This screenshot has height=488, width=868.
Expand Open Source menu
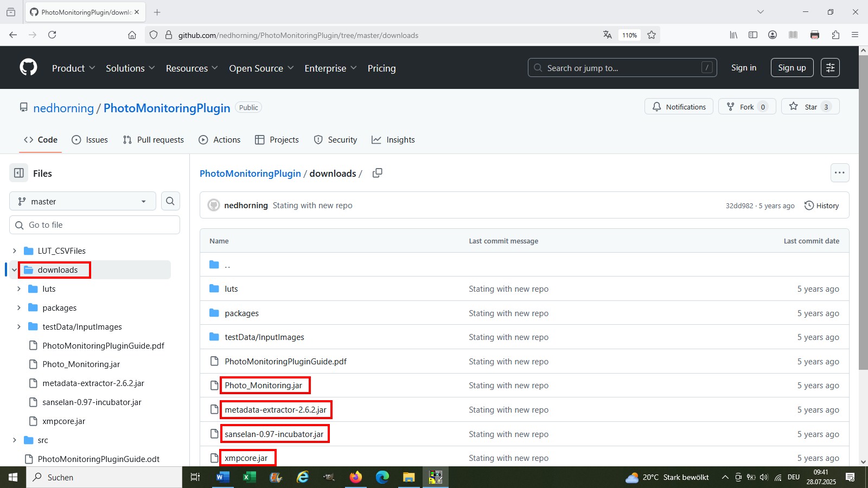261,68
